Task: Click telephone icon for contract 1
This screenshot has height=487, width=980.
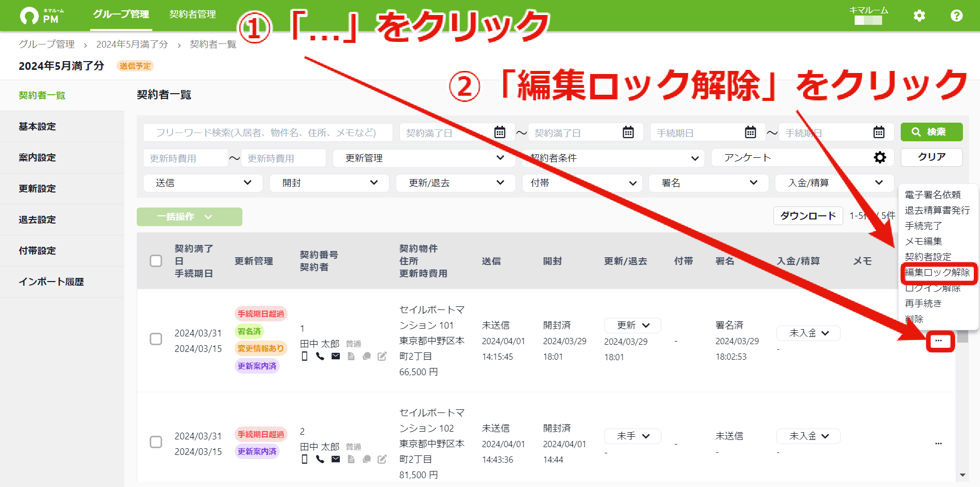Action: coord(320,356)
